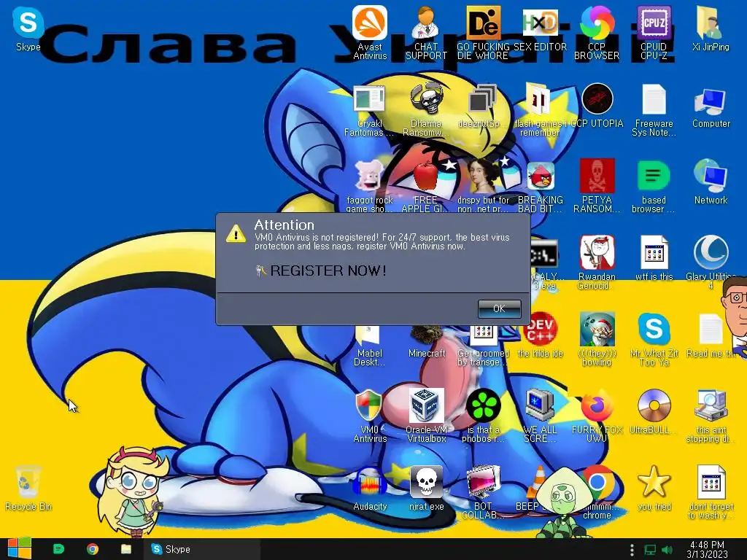This screenshot has width=747, height=560.
Task: Open the Computer desktop icon
Action: coord(711,108)
